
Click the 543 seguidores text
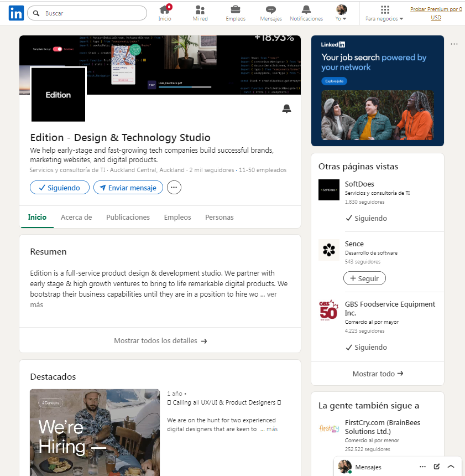click(363, 262)
